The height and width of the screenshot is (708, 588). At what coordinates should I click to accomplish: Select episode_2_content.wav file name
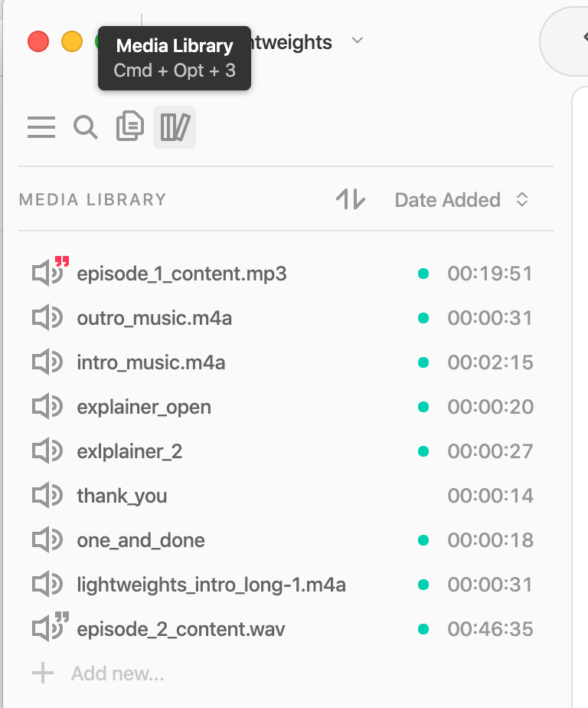click(181, 629)
